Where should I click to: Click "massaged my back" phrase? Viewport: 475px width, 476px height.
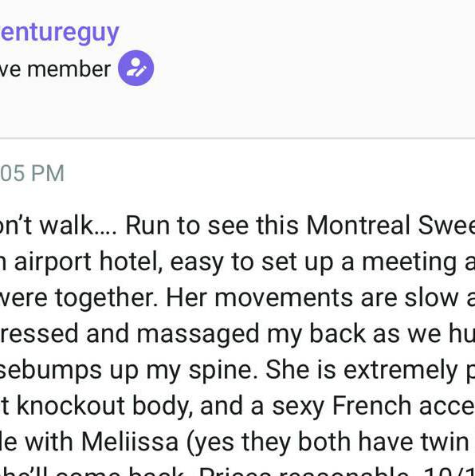tap(251, 334)
